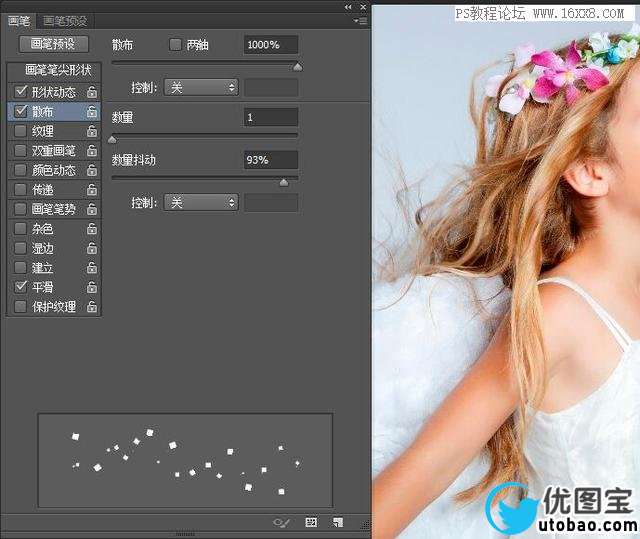Uncheck 形状动态 checkbox

coord(20,91)
